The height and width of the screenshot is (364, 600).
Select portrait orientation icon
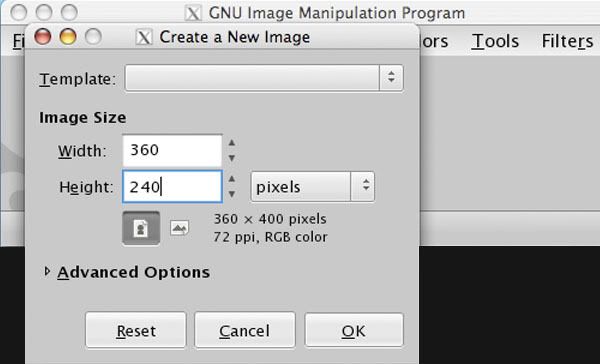pos(141,228)
